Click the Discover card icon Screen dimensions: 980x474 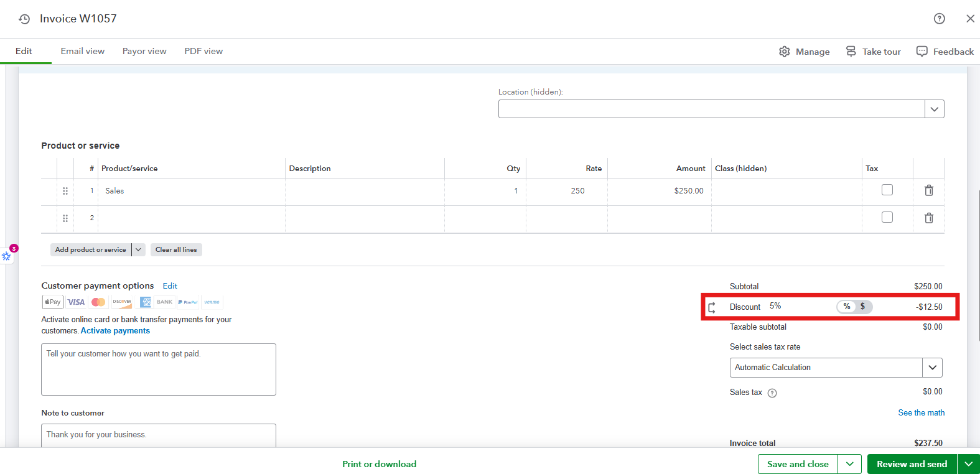pos(121,302)
